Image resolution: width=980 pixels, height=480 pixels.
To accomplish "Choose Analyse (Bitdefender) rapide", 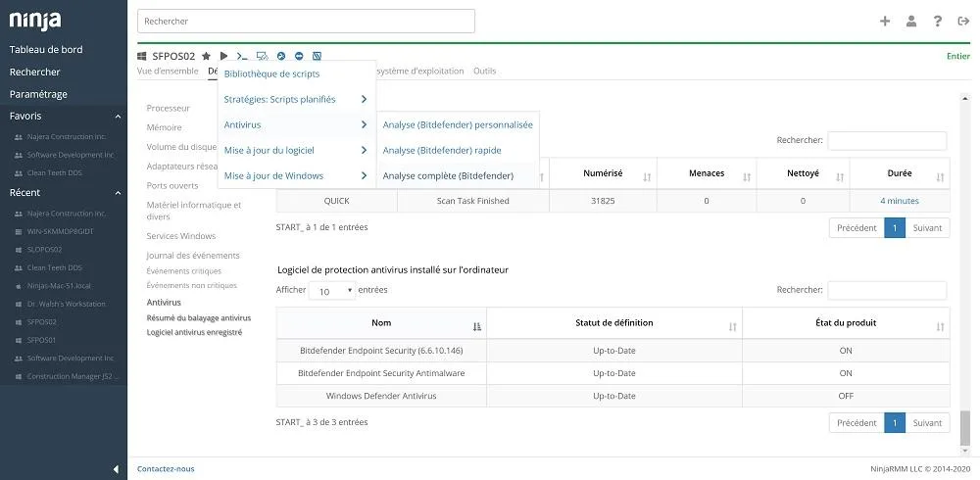I will [x=442, y=151].
